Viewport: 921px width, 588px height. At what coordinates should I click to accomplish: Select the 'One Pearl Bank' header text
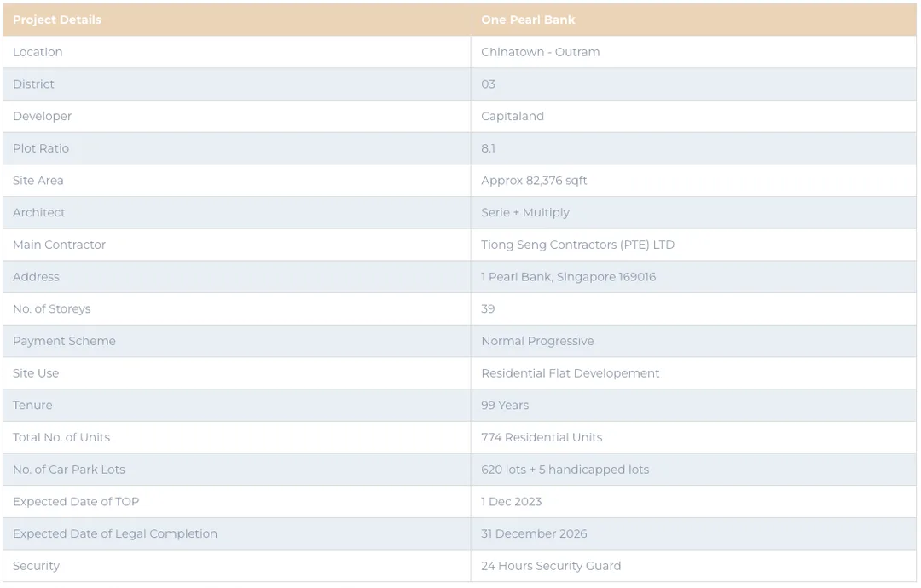528,20
